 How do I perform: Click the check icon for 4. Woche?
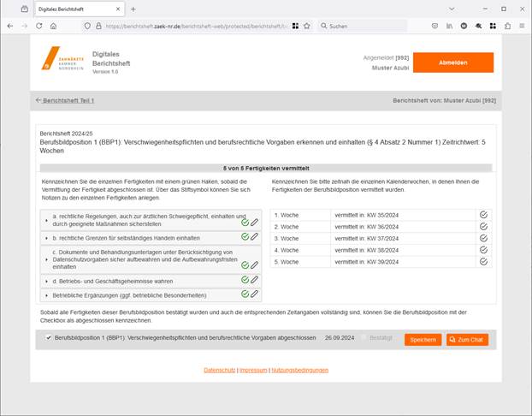[x=483, y=250]
